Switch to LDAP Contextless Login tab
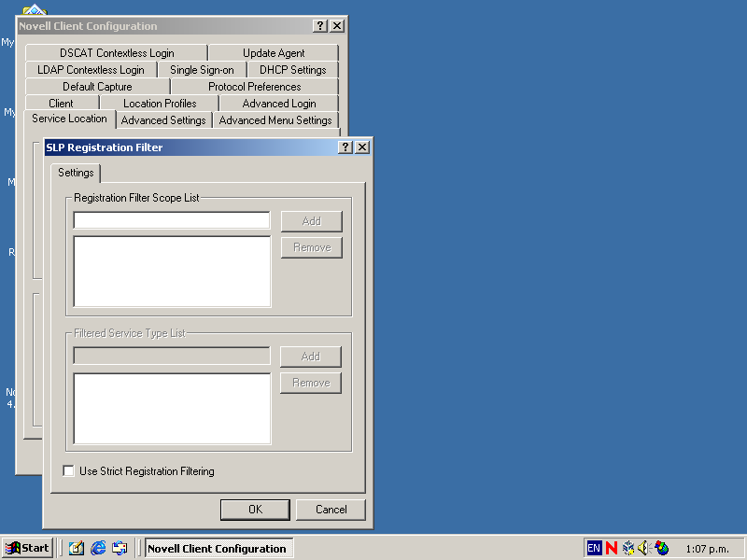Viewport: 747px width, 560px height. [x=91, y=70]
